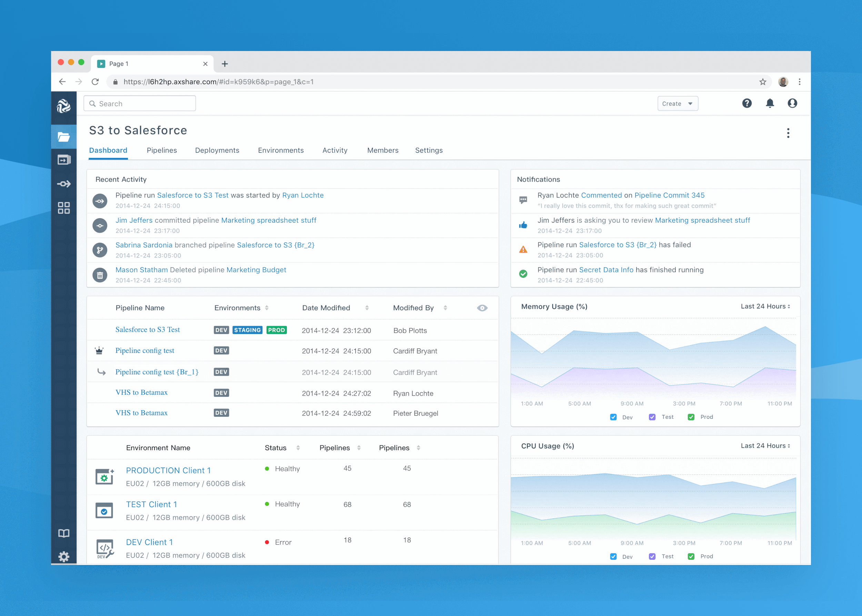862x616 pixels.
Task: Open the help question mark icon
Action: pyautogui.click(x=746, y=103)
